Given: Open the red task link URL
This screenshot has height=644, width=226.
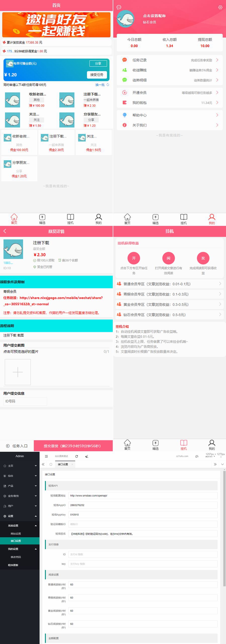Looking at the screenshot, I should point(53,301).
